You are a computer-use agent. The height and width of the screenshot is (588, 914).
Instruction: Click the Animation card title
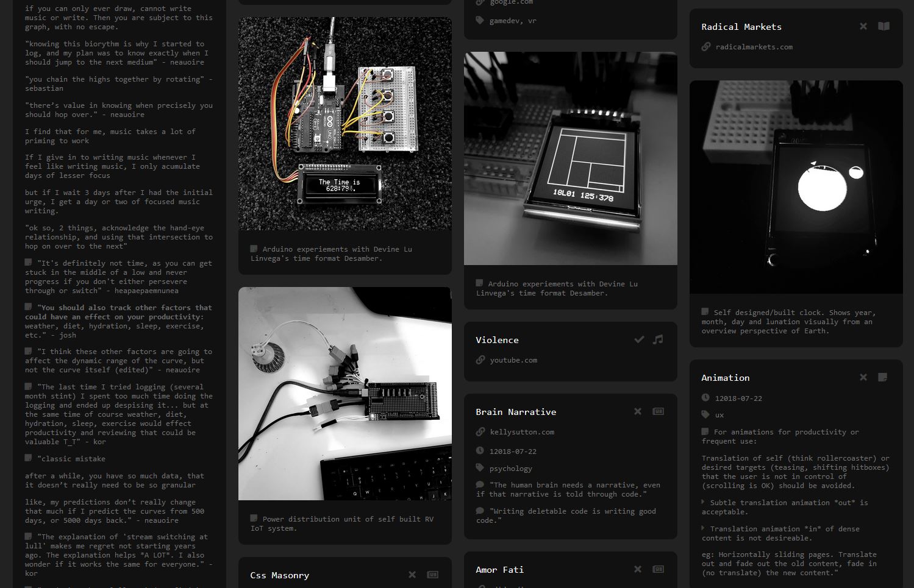tap(726, 378)
